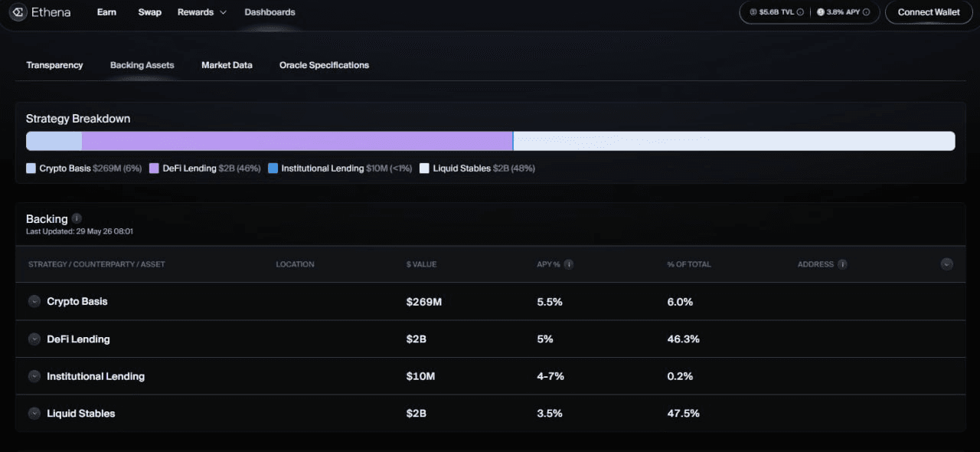Image resolution: width=980 pixels, height=452 pixels.
Task: Expand the Liquid Stables row
Action: (x=34, y=414)
